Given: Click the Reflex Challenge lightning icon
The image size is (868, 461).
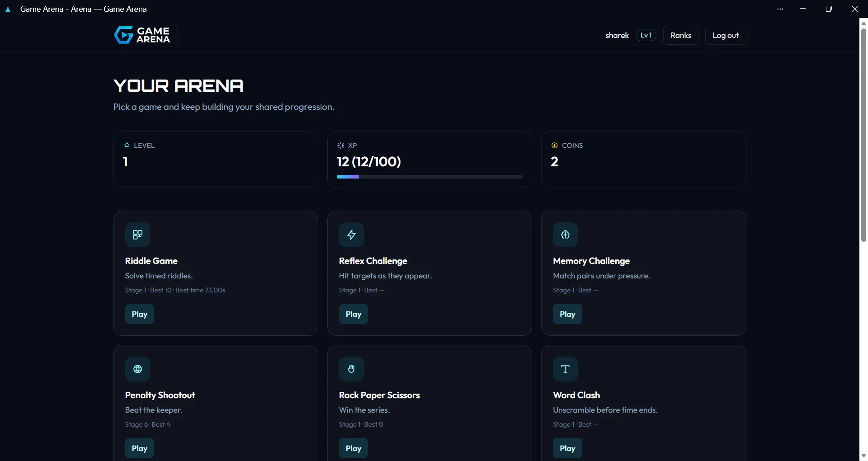Looking at the screenshot, I should (351, 235).
